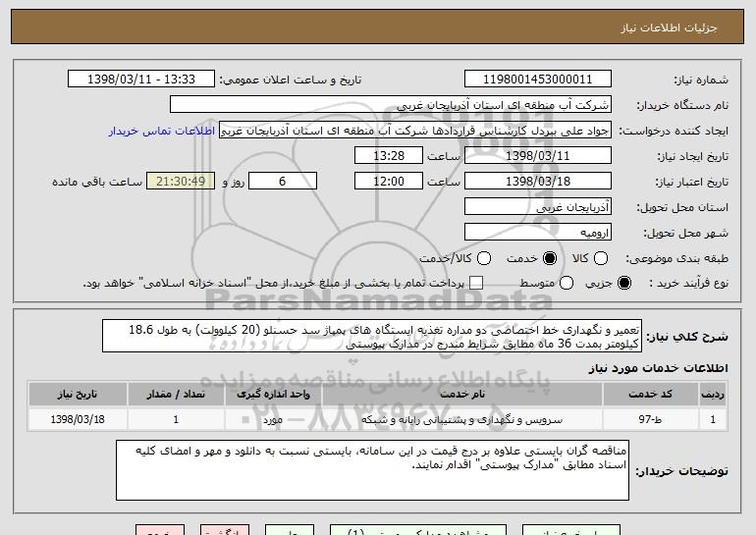Screen dimensions: 756x535
Task: Click the public announcement date field 13:33
Action: click(x=141, y=80)
